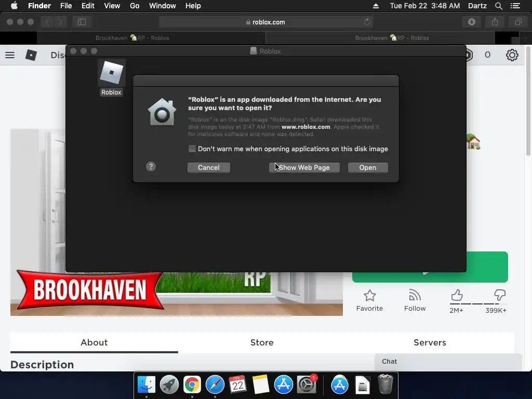Show Safari tab overview
The height and width of the screenshot is (399, 532).
pyautogui.click(x=518, y=22)
